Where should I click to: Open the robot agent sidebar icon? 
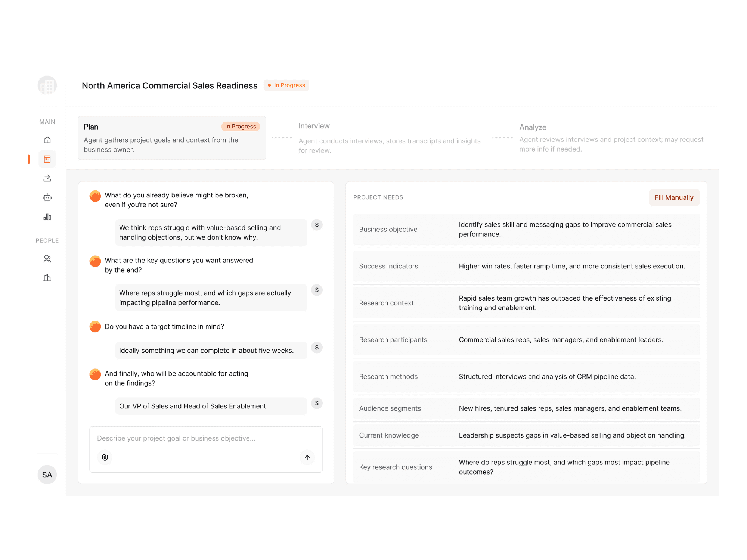pyautogui.click(x=47, y=197)
